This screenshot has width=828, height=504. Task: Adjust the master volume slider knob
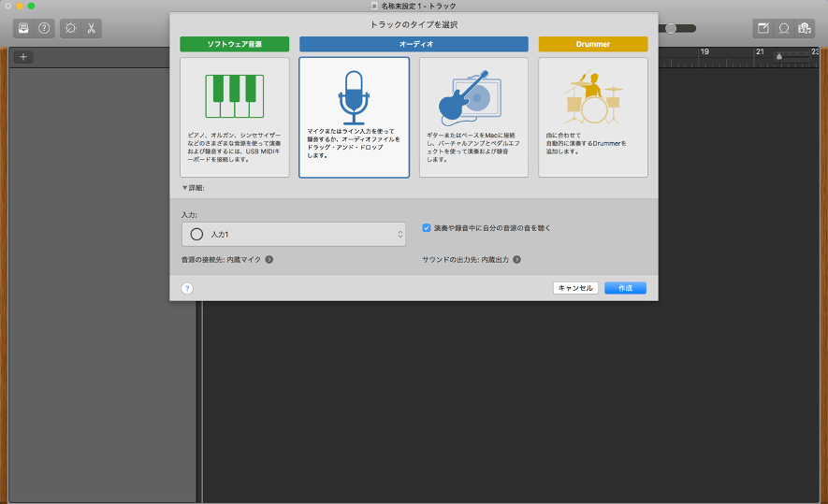tap(671, 28)
